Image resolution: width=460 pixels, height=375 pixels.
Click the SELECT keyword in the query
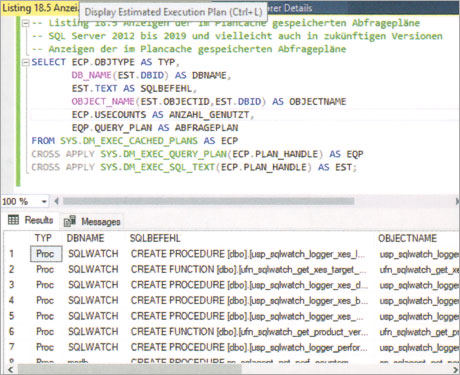tap(49, 62)
